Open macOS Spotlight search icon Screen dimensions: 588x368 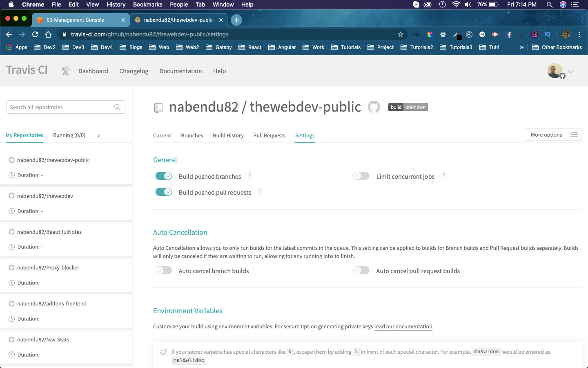coord(550,4)
